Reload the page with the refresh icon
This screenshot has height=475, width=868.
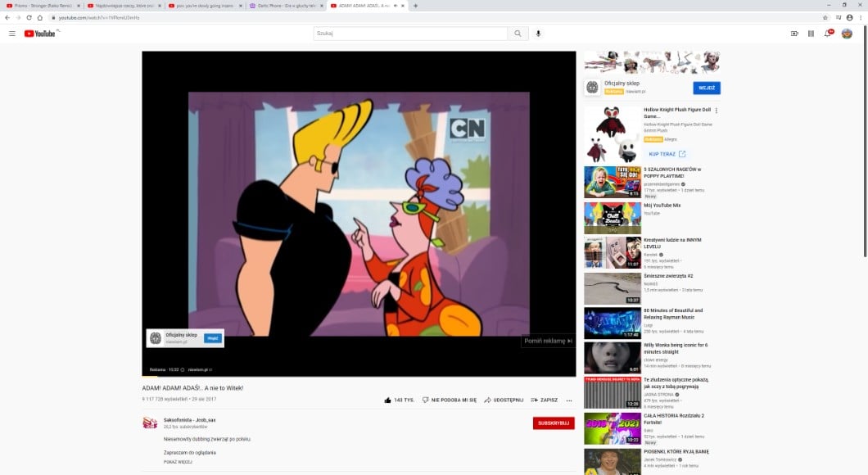(x=29, y=17)
